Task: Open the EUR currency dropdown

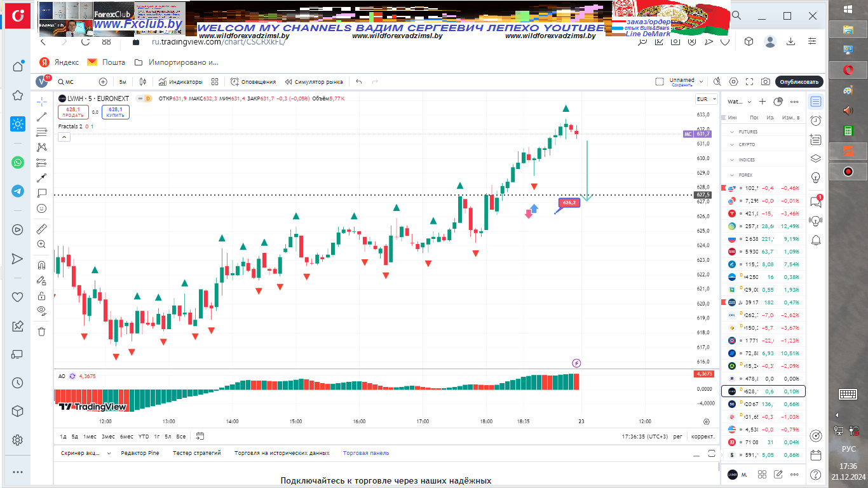Action: click(x=706, y=99)
